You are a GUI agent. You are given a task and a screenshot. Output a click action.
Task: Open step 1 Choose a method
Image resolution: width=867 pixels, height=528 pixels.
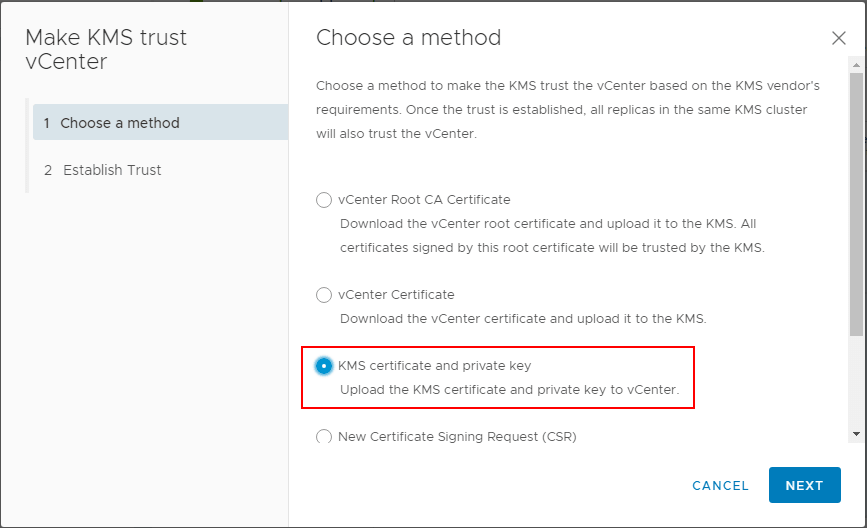160,122
